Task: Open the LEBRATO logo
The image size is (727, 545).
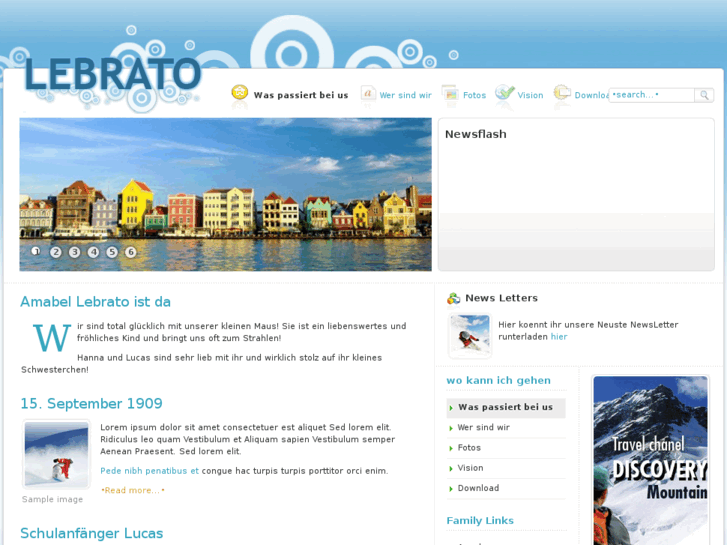Action: 113,74
